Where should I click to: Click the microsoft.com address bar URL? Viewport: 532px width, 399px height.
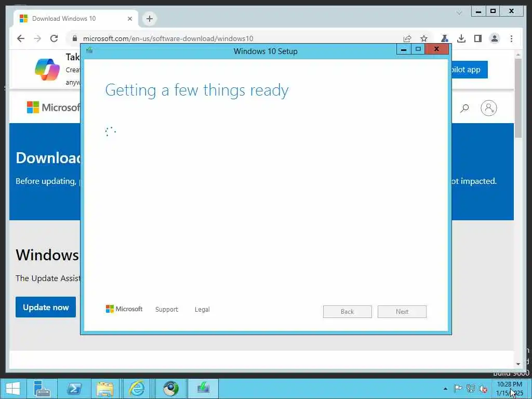tap(168, 38)
